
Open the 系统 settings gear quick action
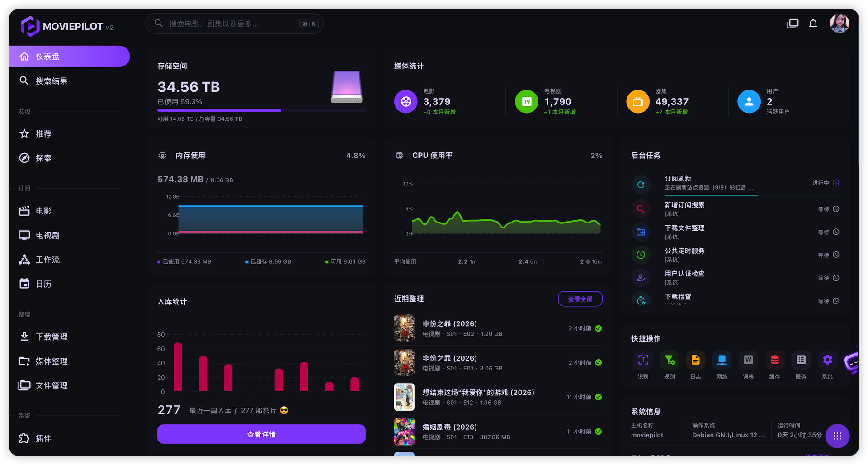coord(827,360)
